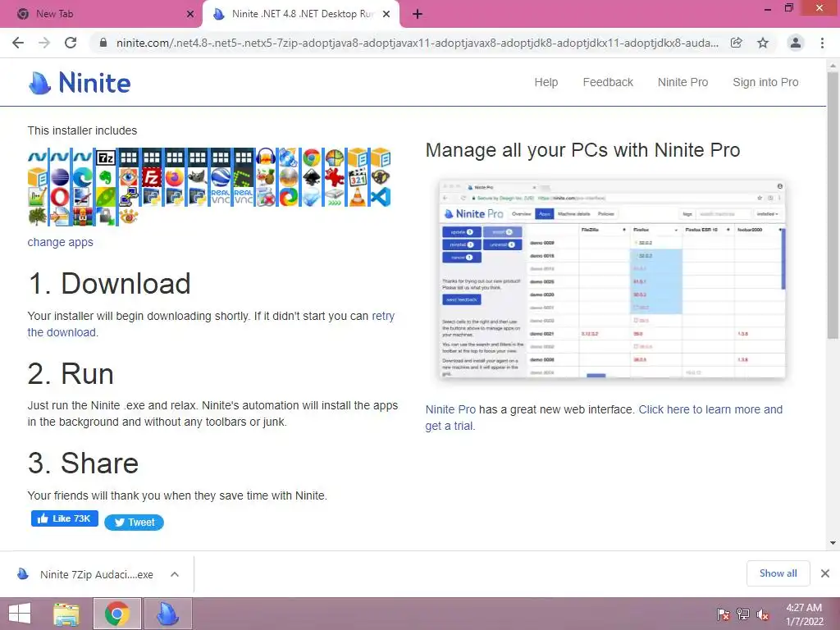Screen dimensions: 840x630
Task: Click the FileZilla icon
Action: (151, 177)
